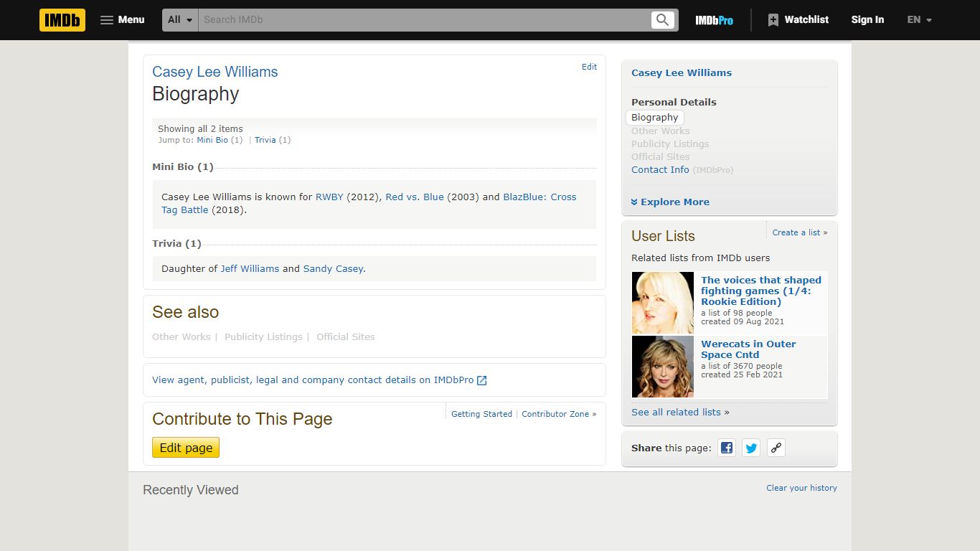This screenshot has height=551, width=980.
Task: Jump to the Mini Bio section
Action: coord(212,140)
